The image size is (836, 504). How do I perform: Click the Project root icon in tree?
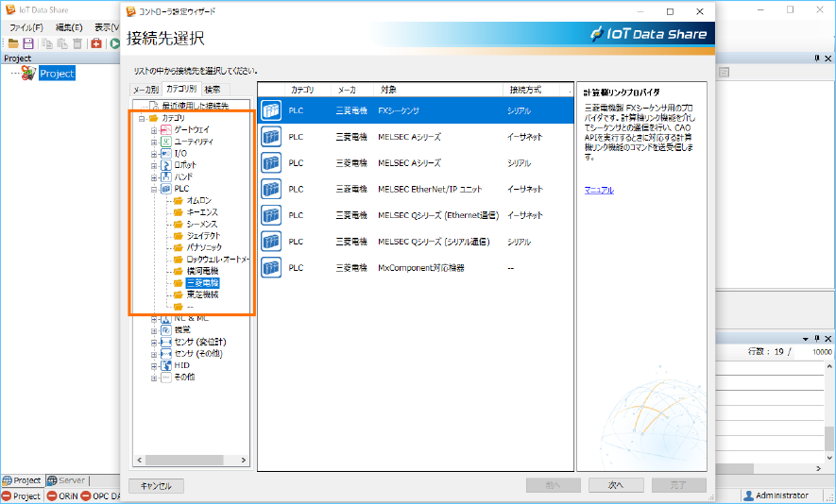(x=28, y=74)
